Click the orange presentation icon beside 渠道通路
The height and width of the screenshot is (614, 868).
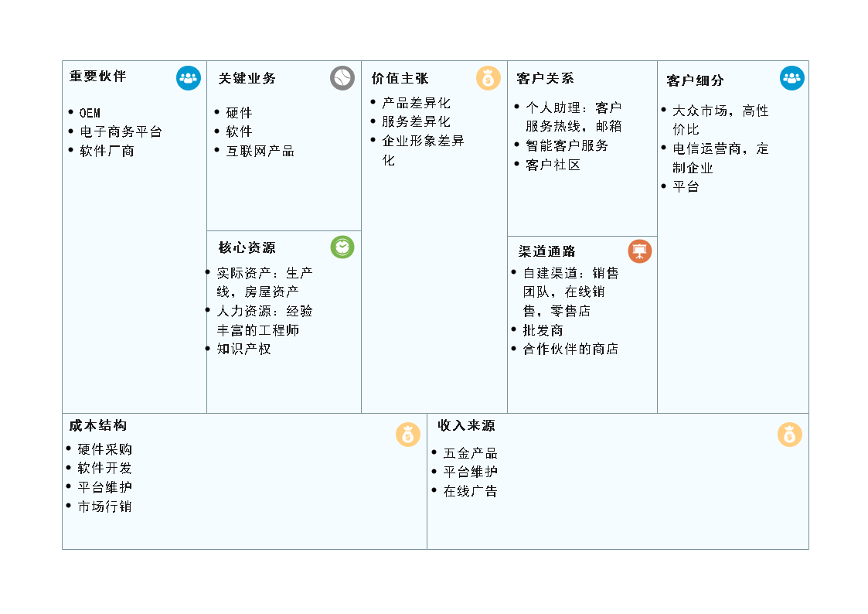(x=640, y=251)
